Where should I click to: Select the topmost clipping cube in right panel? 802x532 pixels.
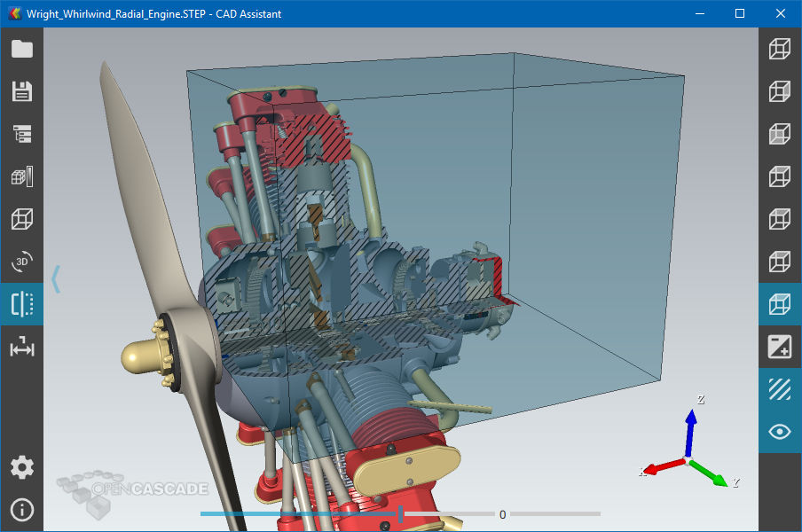780,49
